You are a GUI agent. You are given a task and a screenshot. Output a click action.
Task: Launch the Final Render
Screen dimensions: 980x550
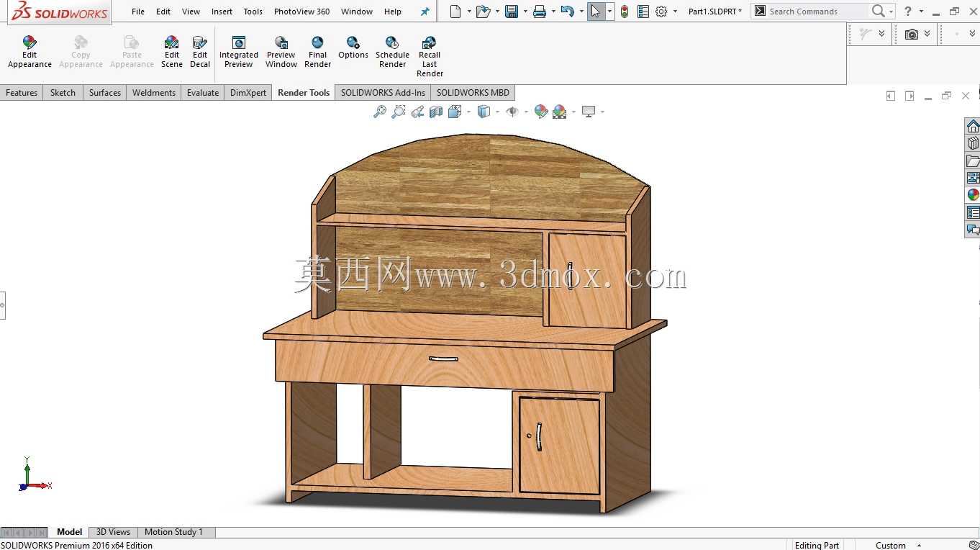[x=317, y=52]
